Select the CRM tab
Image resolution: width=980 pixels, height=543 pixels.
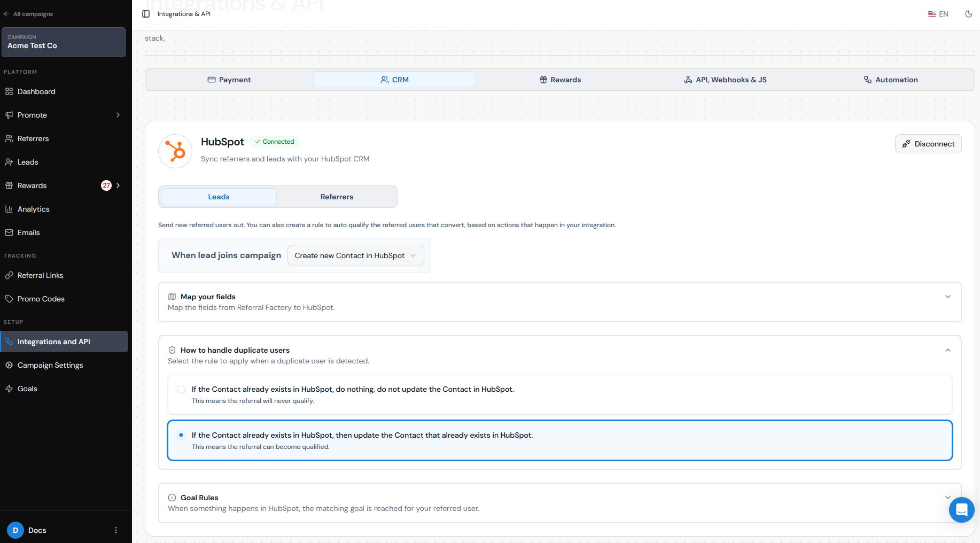click(394, 80)
